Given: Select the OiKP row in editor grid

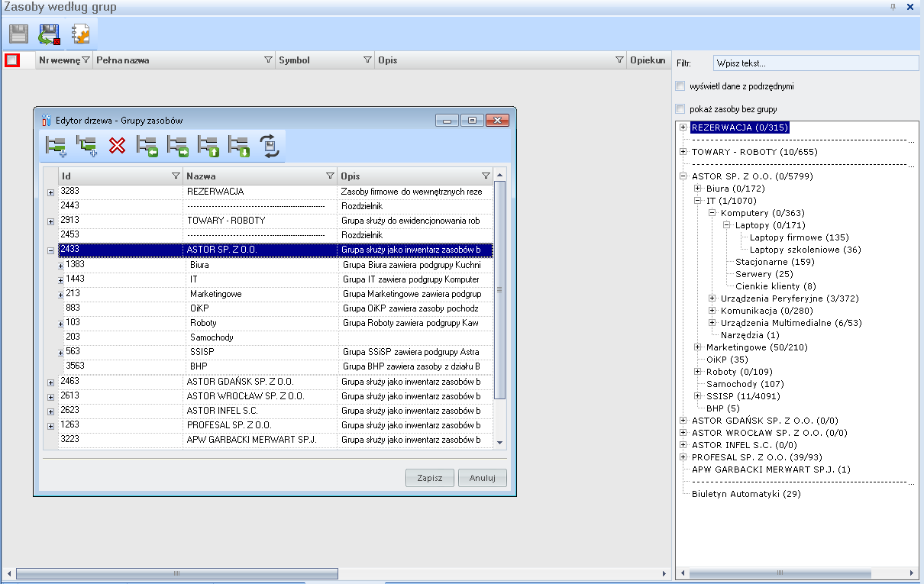Looking at the screenshot, I should (x=276, y=308).
